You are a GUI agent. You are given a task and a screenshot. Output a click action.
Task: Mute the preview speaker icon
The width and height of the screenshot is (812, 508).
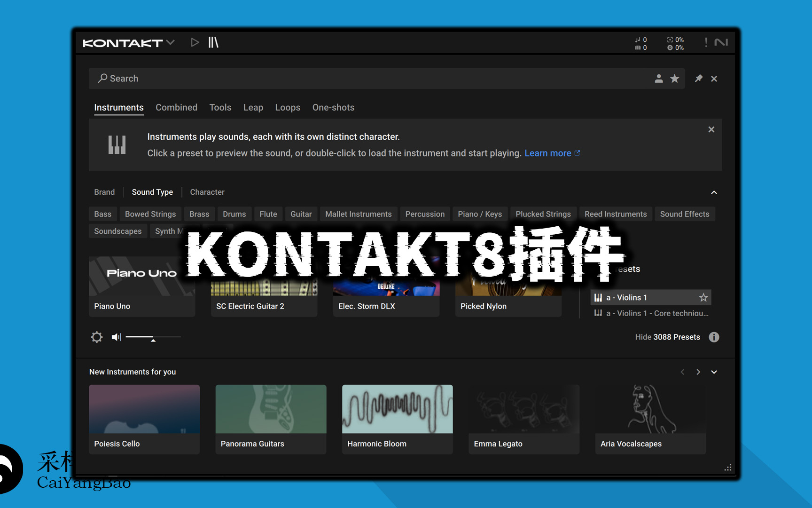tap(116, 337)
